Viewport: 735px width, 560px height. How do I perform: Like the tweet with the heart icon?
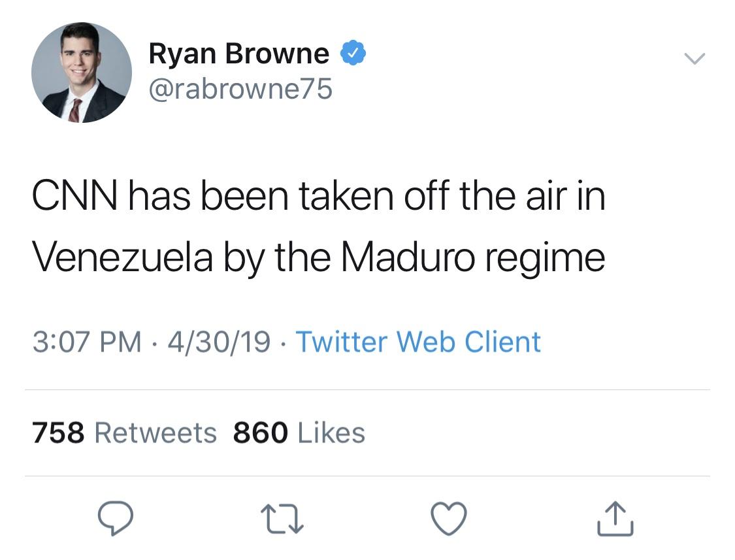[x=449, y=519]
